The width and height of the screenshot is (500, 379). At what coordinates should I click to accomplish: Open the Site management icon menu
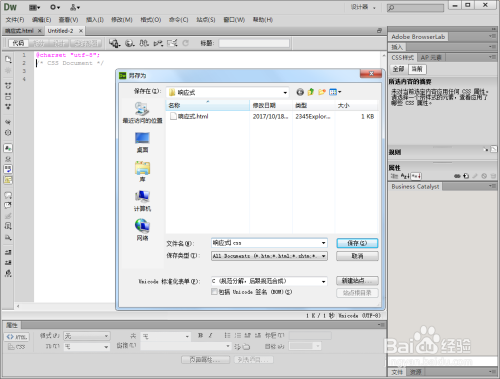pyautogui.click(x=75, y=7)
